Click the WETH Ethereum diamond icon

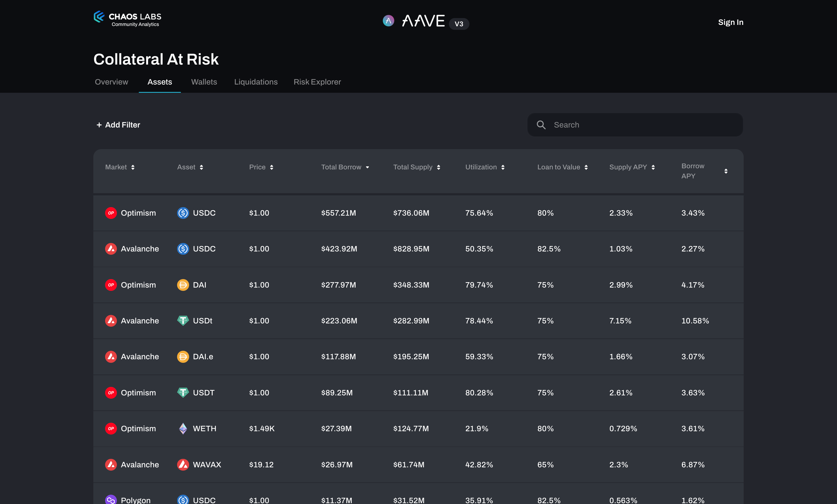pos(183,428)
